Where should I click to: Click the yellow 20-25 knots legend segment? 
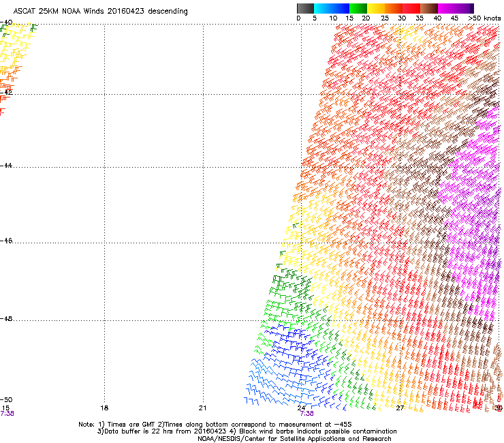(376, 8)
